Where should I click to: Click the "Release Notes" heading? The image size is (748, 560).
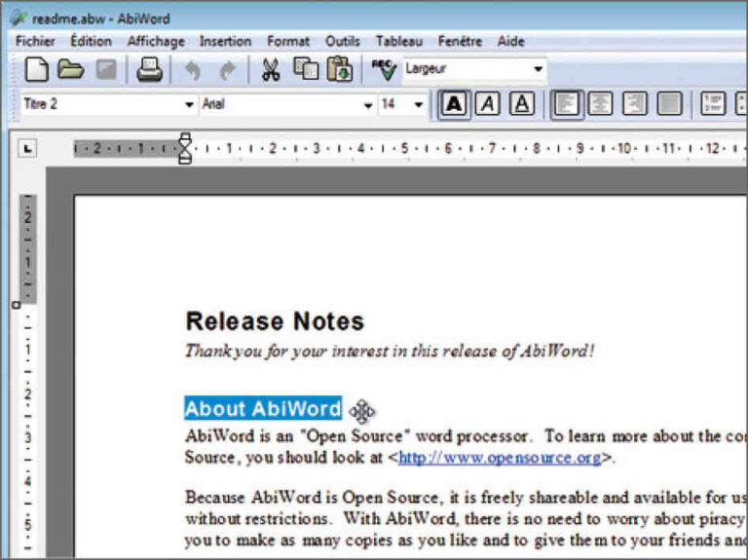[x=275, y=321]
